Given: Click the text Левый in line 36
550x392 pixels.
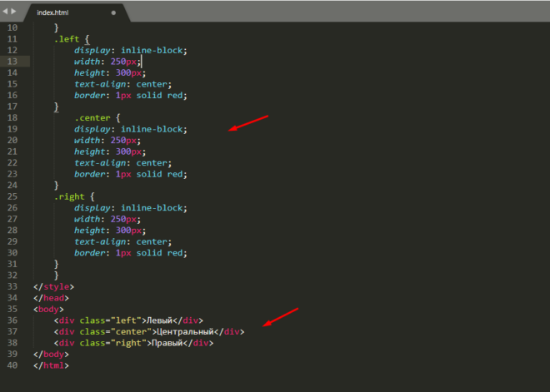Looking at the screenshot, I should (160, 320).
